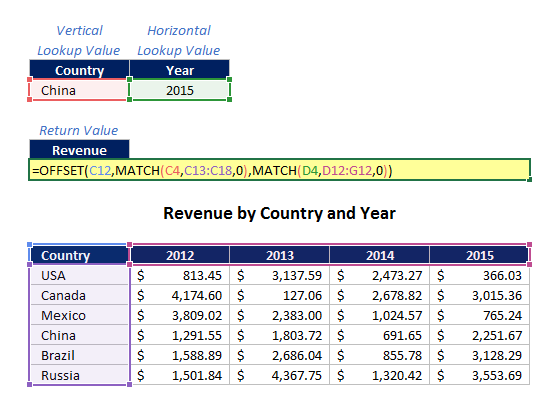Image resolution: width=559 pixels, height=404 pixels.
Task: Click the Country header of data table
Action: click(79, 255)
